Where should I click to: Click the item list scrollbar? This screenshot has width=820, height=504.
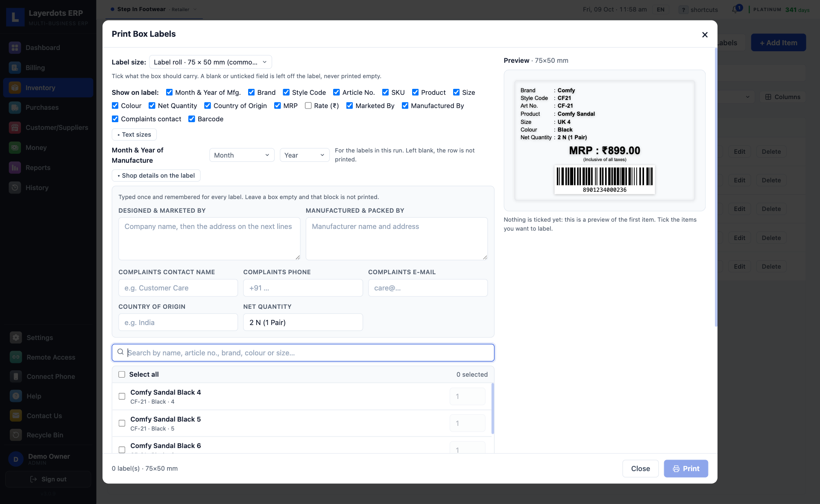click(x=493, y=408)
